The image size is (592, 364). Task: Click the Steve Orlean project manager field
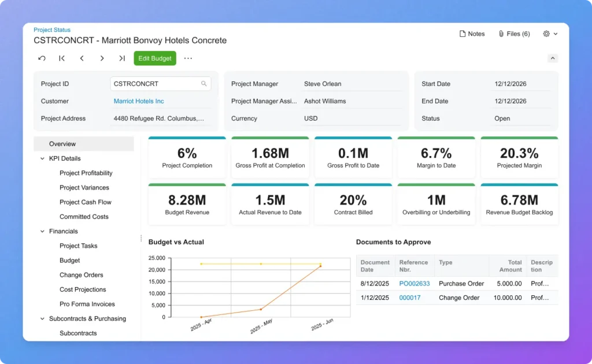point(352,84)
